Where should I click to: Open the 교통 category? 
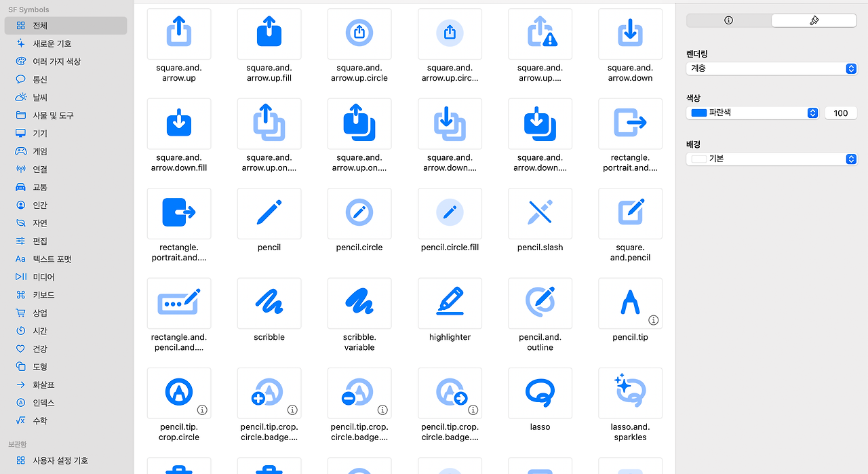[x=66, y=187]
